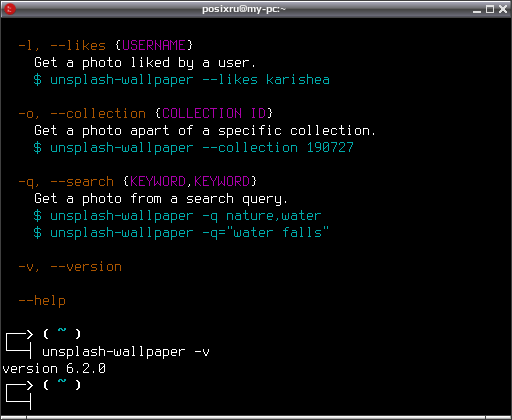Click the '--collection 190727' example command
The width and height of the screenshot is (512, 420).
(x=194, y=148)
